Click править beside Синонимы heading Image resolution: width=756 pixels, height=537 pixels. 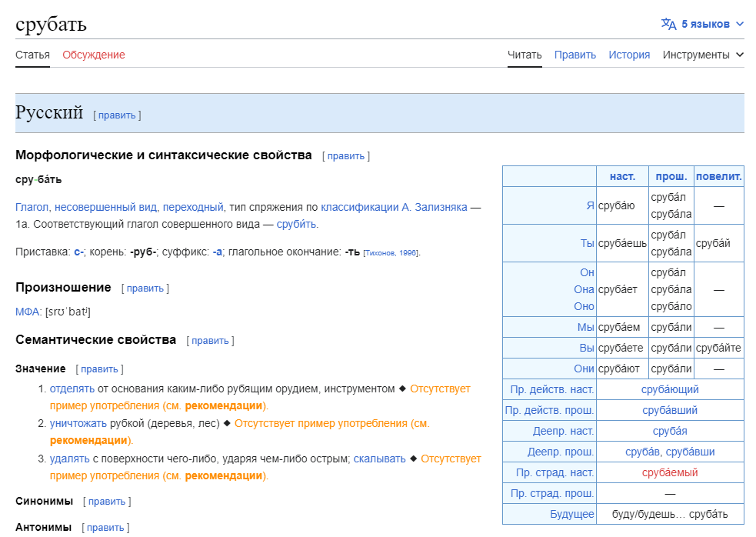click(x=107, y=502)
